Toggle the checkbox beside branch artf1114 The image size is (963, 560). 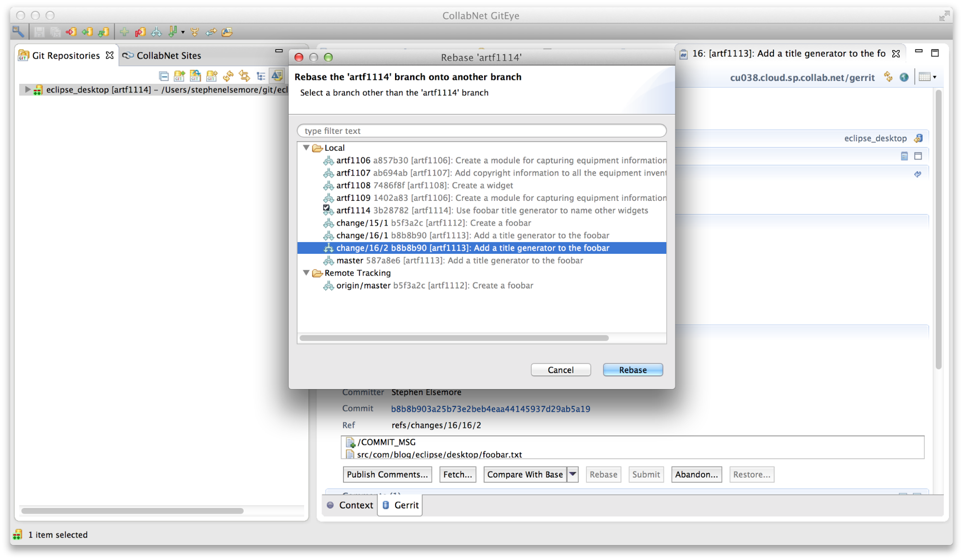(x=327, y=208)
